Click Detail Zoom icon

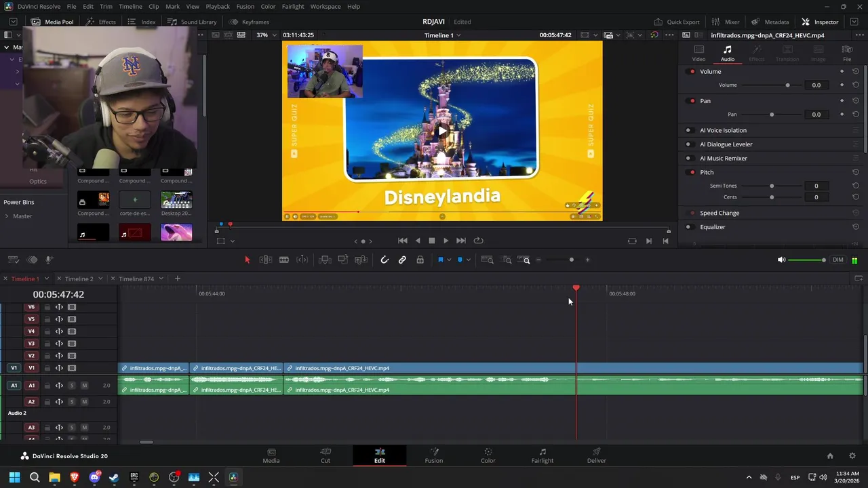coord(507,260)
